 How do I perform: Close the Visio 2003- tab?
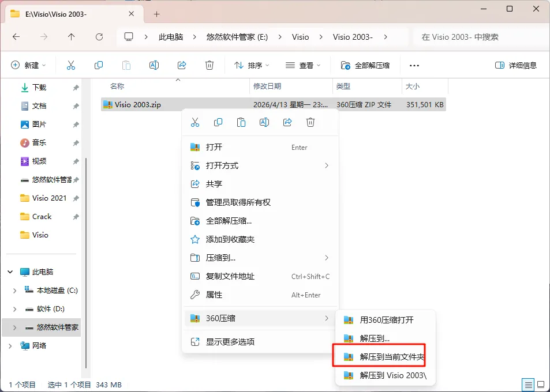[x=131, y=14]
